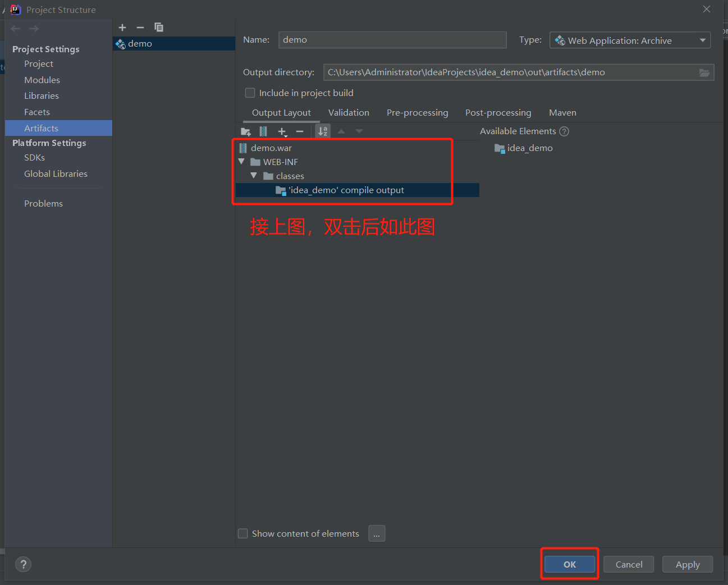This screenshot has height=585, width=728.
Task: Click the Apply button
Action: pyautogui.click(x=688, y=564)
